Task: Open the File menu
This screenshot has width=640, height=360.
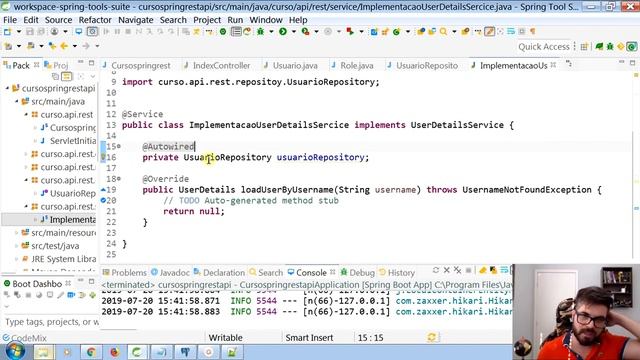Action: tap(10, 20)
